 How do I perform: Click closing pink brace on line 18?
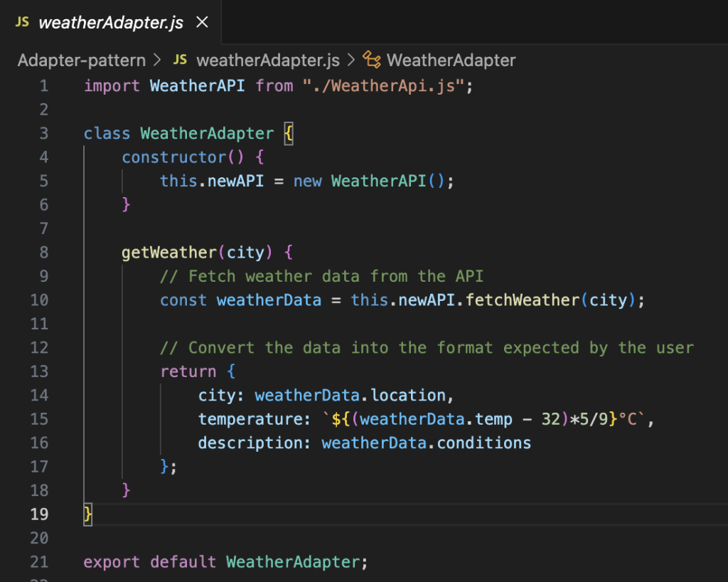point(126,490)
